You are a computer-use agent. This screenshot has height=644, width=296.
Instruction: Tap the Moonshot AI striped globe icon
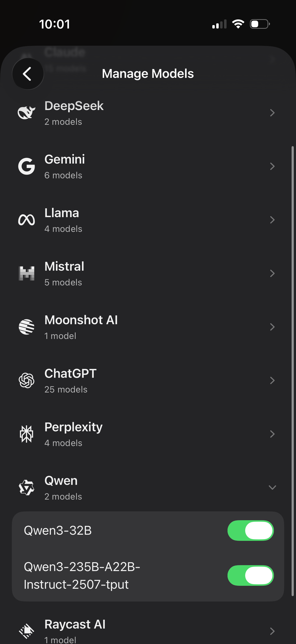(27, 327)
